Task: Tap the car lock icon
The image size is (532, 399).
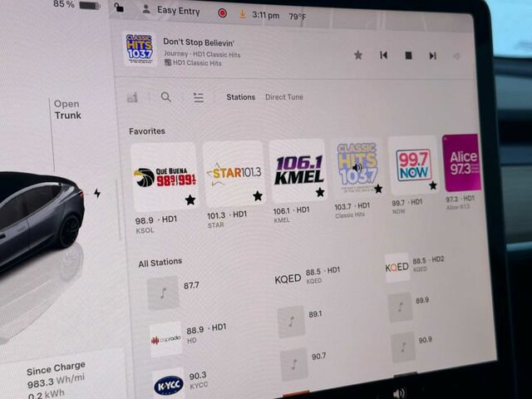Action: pos(119,7)
